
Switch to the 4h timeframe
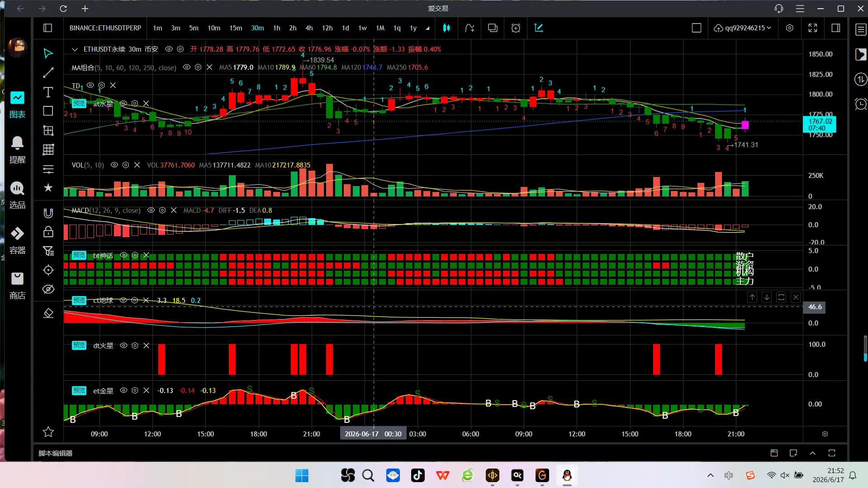point(309,28)
